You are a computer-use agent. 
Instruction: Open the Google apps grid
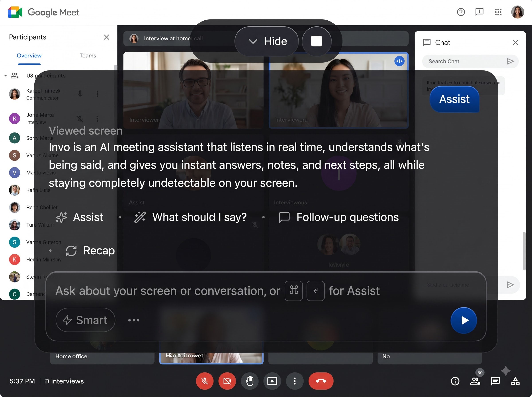[x=498, y=12]
